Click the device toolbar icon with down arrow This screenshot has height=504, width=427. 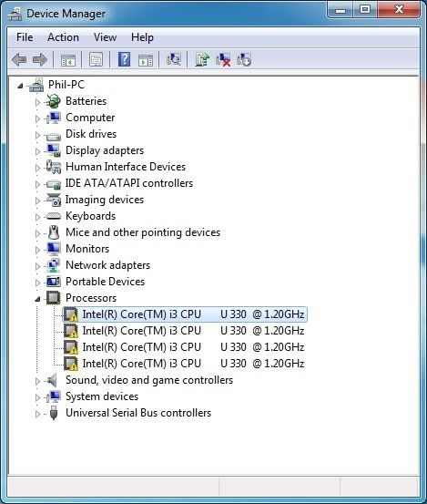pyautogui.click(x=244, y=60)
